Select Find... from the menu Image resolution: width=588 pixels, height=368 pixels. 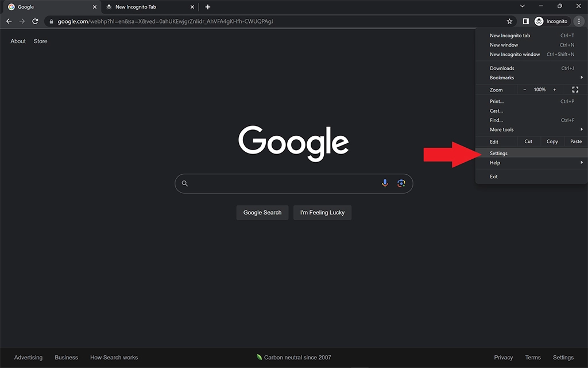pos(531,120)
